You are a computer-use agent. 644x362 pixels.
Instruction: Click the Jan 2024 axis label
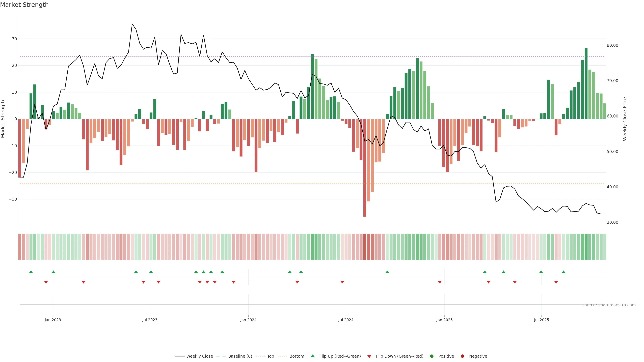coord(248,320)
